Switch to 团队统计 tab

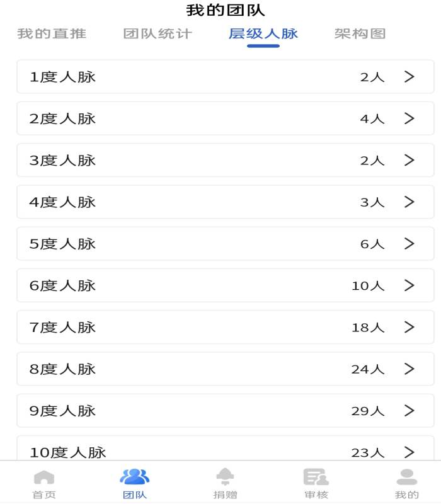click(x=157, y=34)
